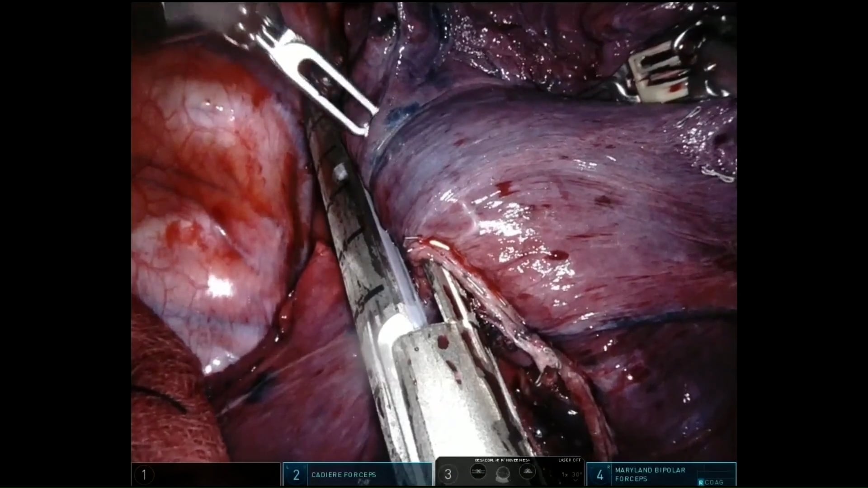The image size is (868, 488).
Task: Select arm 2 number indicator
Action: [296, 475]
